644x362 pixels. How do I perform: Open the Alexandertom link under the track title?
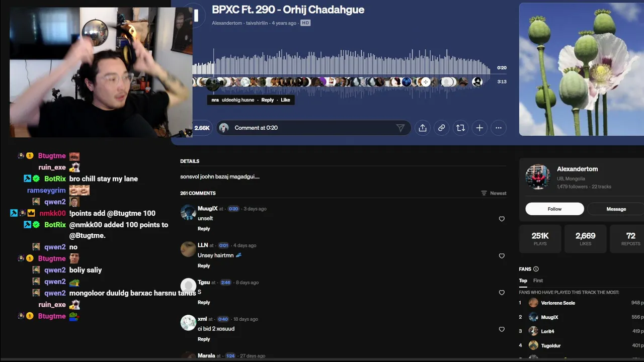coord(227,23)
